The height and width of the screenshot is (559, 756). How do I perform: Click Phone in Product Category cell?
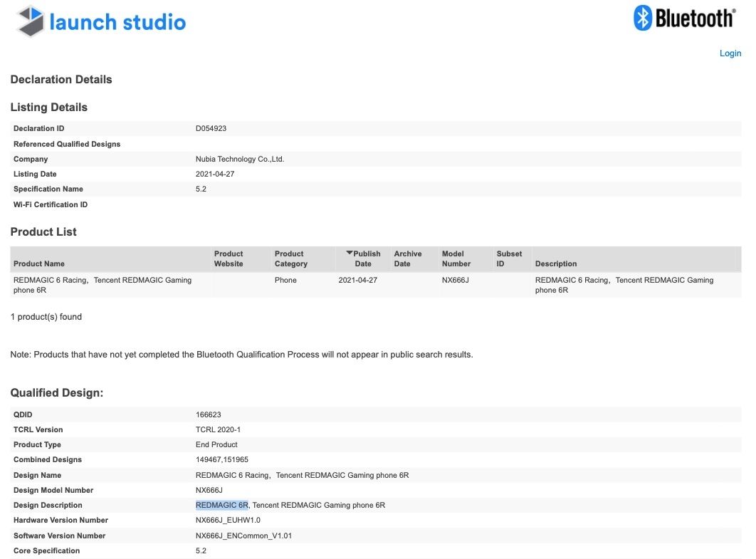[x=285, y=281]
